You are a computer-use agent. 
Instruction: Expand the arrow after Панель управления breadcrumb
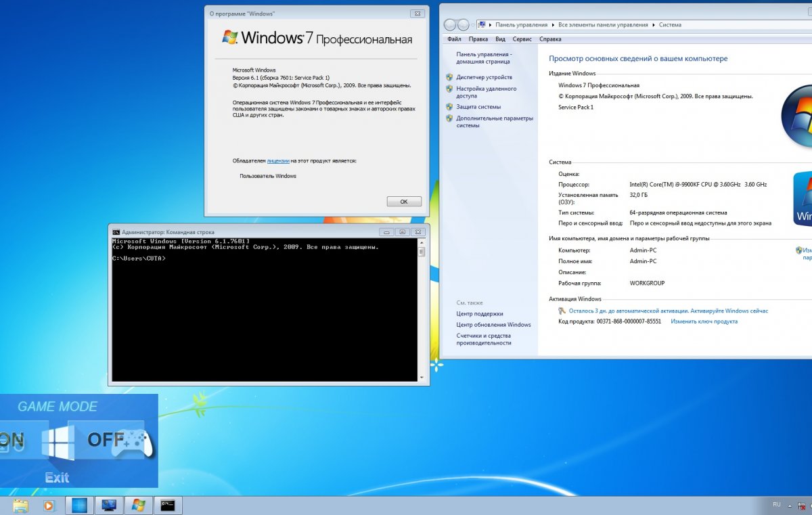[551, 25]
